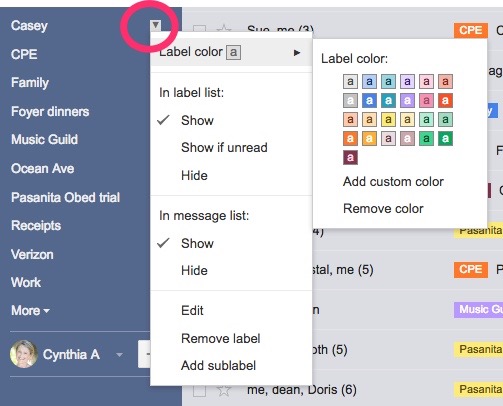Click the orange CPE tag on first message
This screenshot has width=503, height=406.
[x=471, y=30]
